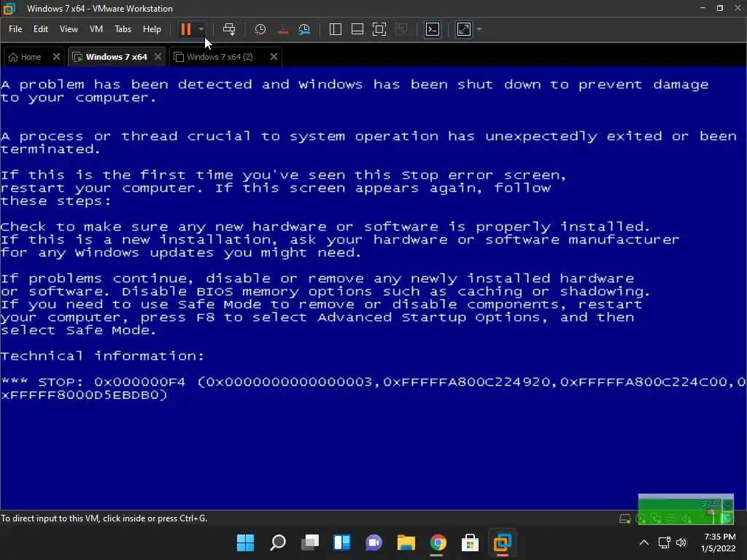
Task: Click the greyed-out Unity mode icon
Action: [x=402, y=29]
